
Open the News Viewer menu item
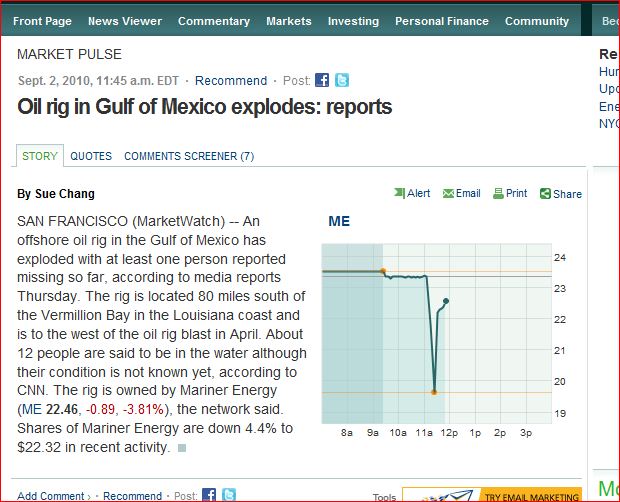point(125,21)
